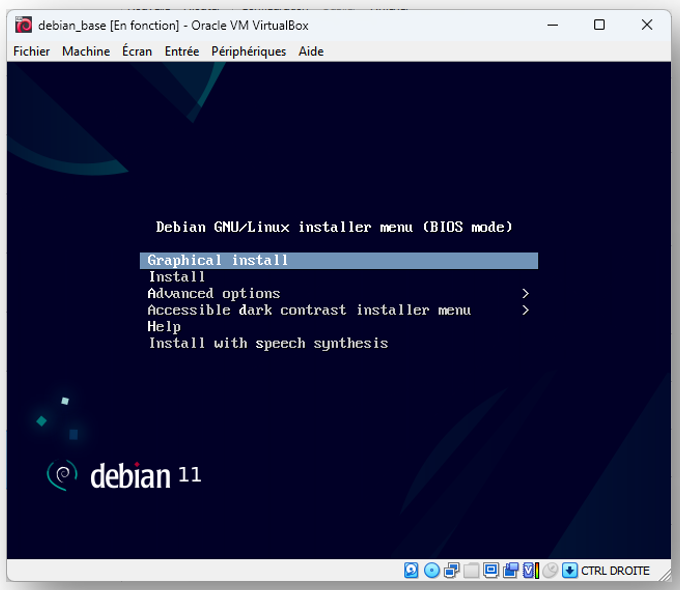Click the optical drive status icon
Screen dimensions: 680x590
click(x=432, y=570)
